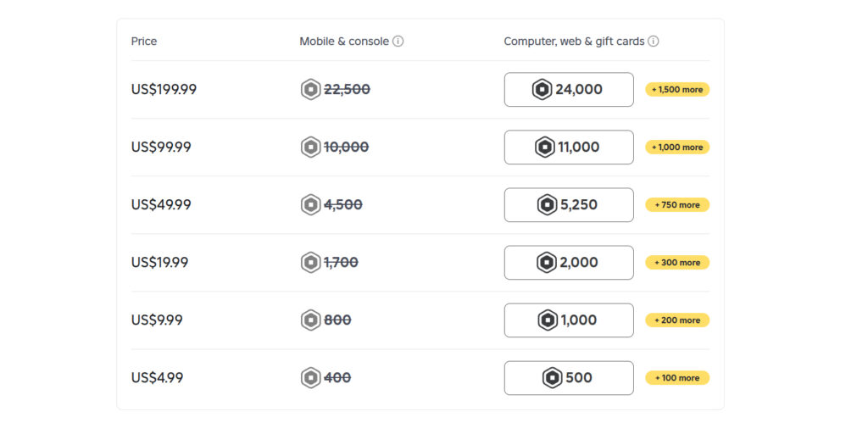
Task: Click the US$199.99 price label
Action: [164, 89]
